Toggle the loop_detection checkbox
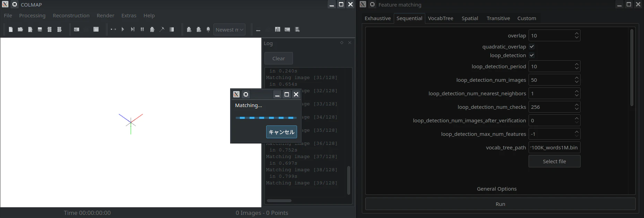The image size is (644, 218). click(532, 55)
